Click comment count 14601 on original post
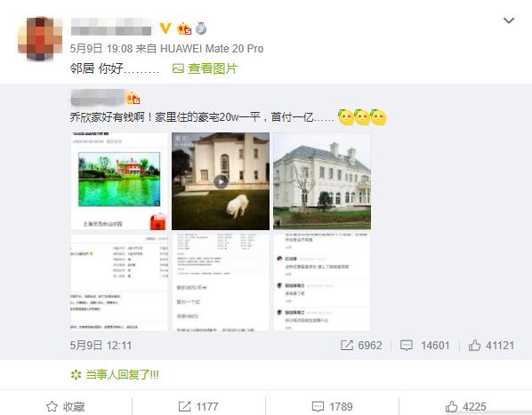 click(x=424, y=345)
